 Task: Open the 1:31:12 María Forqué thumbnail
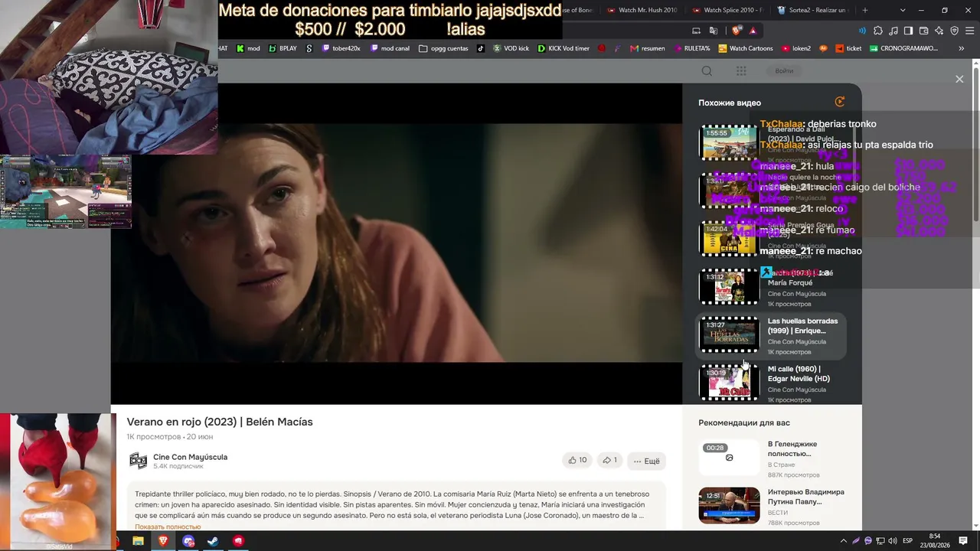(729, 287)
